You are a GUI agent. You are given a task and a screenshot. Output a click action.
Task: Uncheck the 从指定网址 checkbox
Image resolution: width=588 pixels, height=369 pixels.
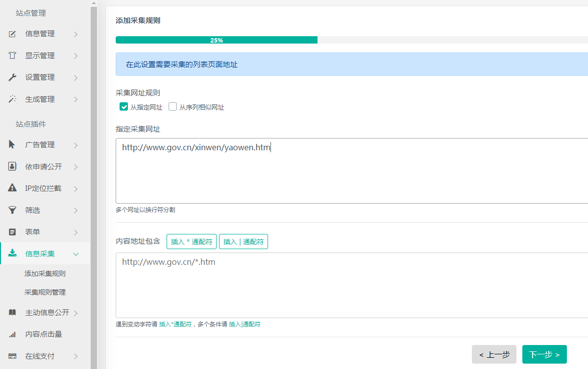[124, 107]
